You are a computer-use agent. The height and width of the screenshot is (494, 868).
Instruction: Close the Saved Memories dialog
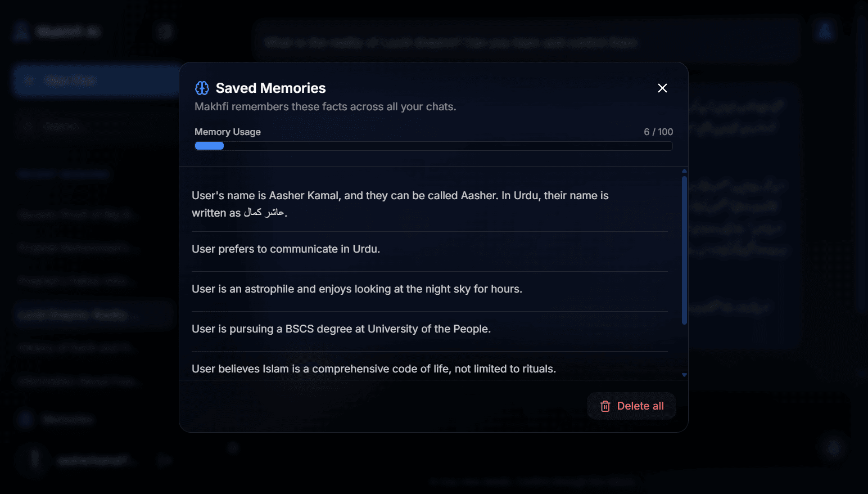pyautogui.click(x=662, y=88)
